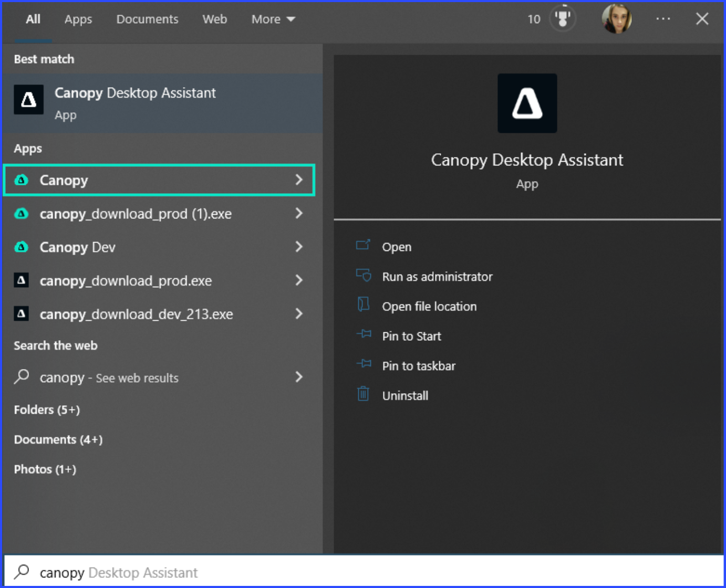Expand the Canopy app result chevron
The image size is (726, 588).
click(x=299, y=180)
